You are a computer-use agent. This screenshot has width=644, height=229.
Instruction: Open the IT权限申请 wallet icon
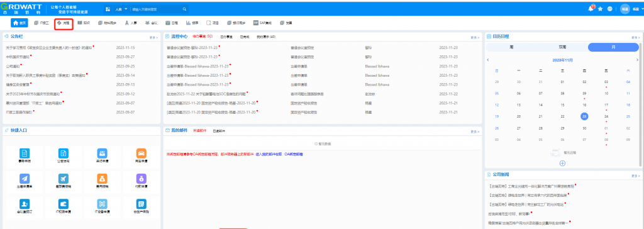point(64,204)
